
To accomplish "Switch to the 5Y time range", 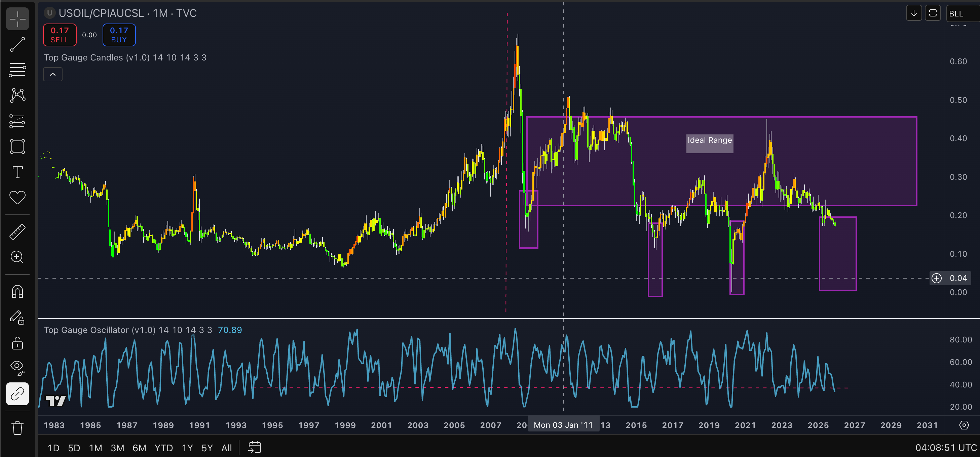I will [x=207, y=448].
